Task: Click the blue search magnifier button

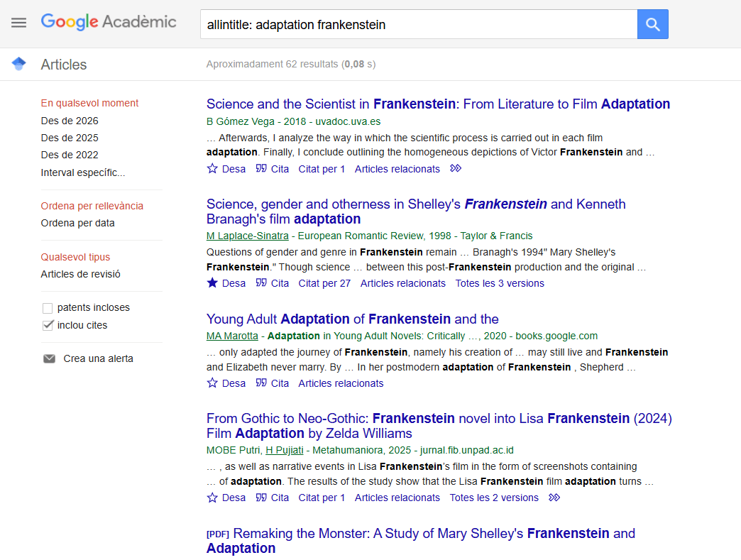Action: coord(652,24)
